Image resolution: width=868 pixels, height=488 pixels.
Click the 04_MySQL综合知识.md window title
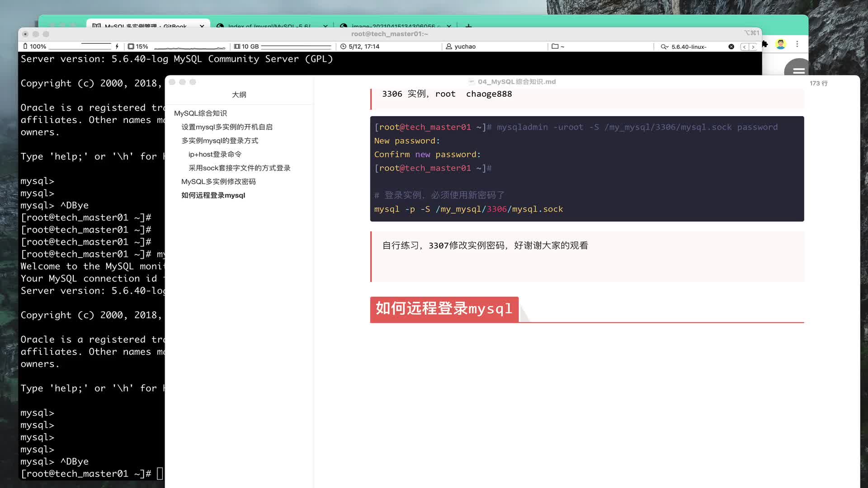click(517, 82)
